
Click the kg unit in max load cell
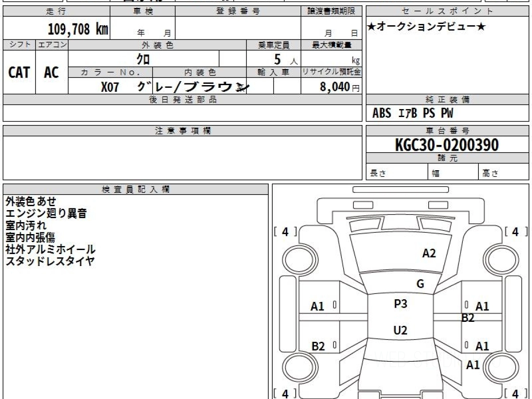point(355,61)
